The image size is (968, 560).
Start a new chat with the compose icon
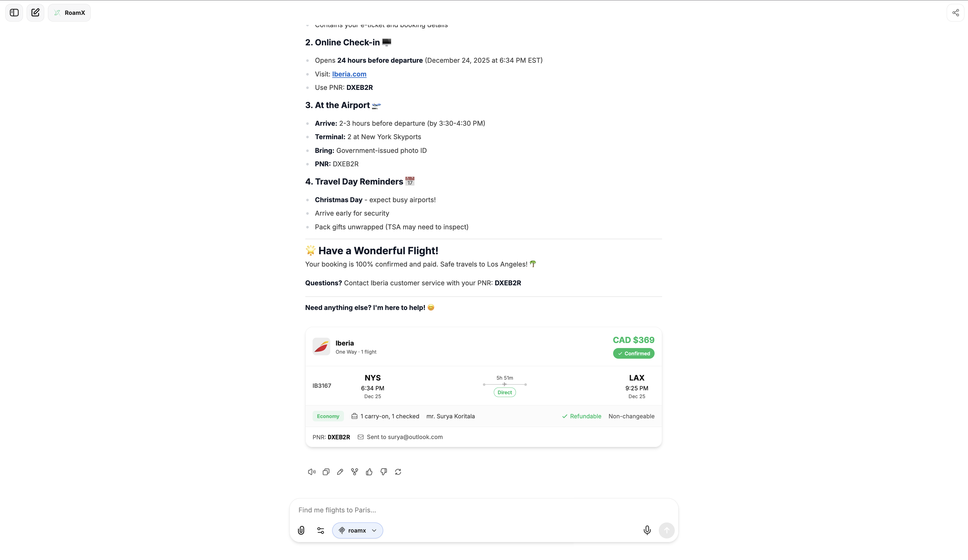35,13
